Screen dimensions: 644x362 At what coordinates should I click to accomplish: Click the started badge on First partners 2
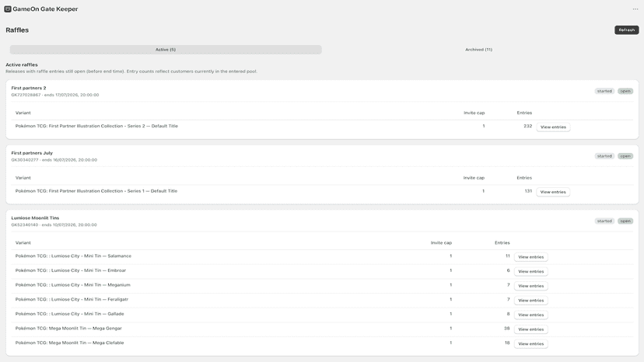point(604,91)
